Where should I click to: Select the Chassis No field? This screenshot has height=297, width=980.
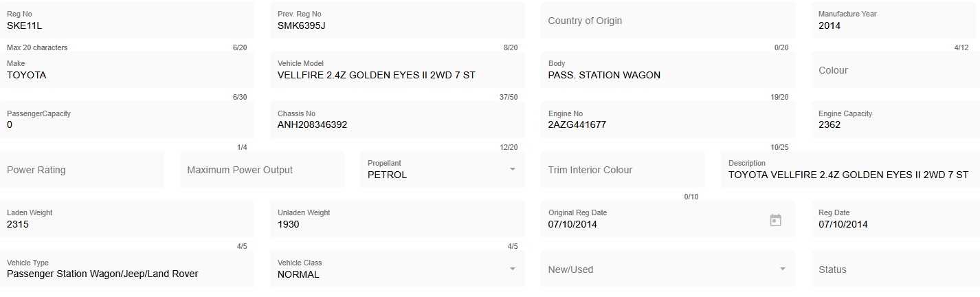397,124
